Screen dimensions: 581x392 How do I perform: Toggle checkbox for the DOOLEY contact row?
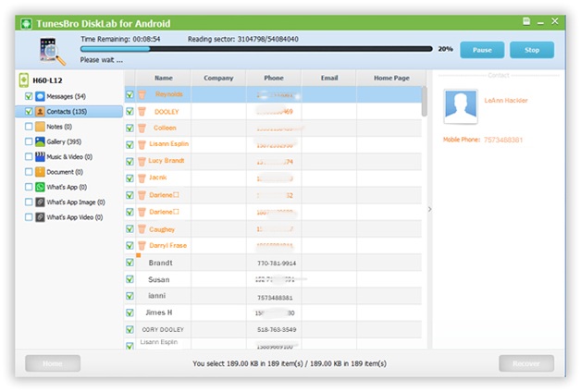pyautogui.click(x=130, y=111)
